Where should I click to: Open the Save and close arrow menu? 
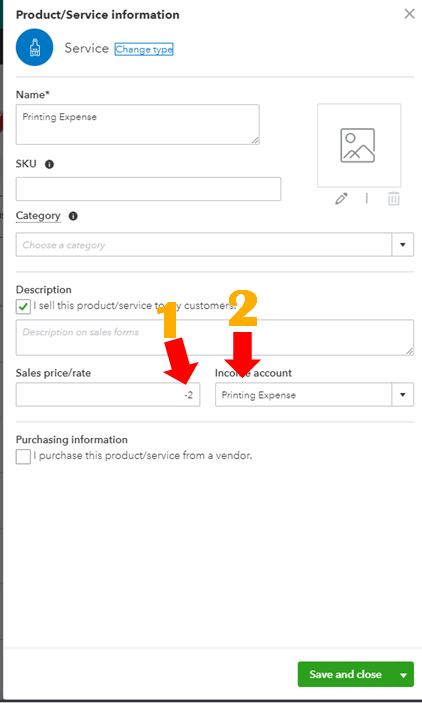404,675
